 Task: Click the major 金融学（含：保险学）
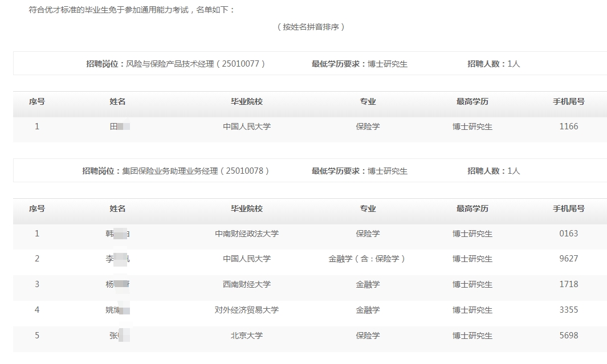pyautogui.click(x=368, y=259)
